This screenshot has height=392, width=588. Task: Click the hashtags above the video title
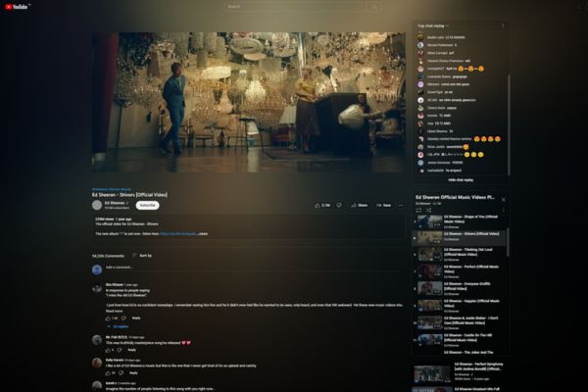pos(112,189)
